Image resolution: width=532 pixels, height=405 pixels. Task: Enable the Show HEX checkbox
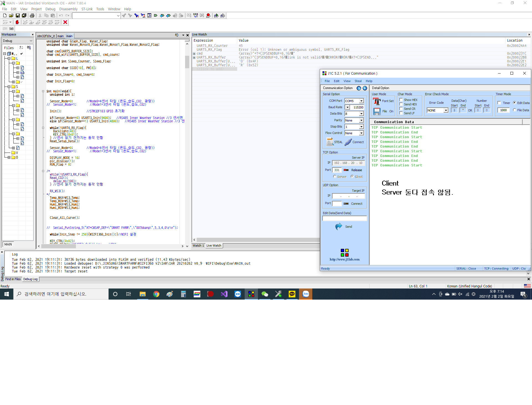401,100
